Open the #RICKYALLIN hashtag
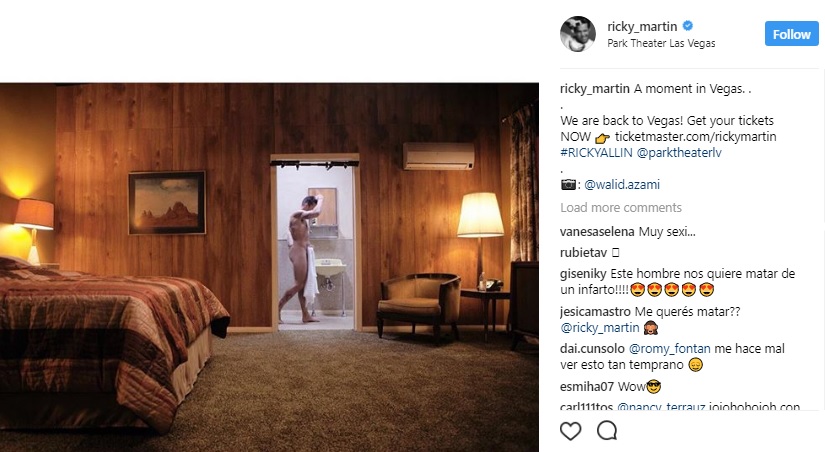This screenshot has height=452, width=825. [x=596, y=153]
